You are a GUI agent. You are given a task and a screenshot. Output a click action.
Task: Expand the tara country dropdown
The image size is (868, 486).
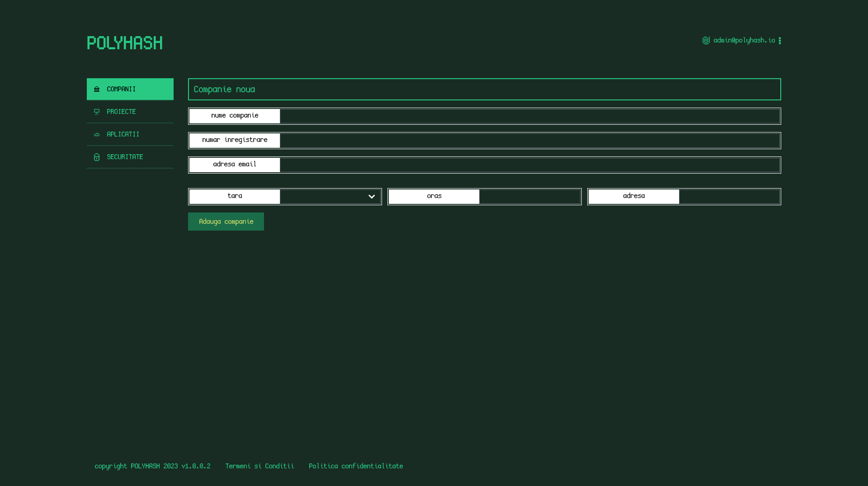coord(323,197)
